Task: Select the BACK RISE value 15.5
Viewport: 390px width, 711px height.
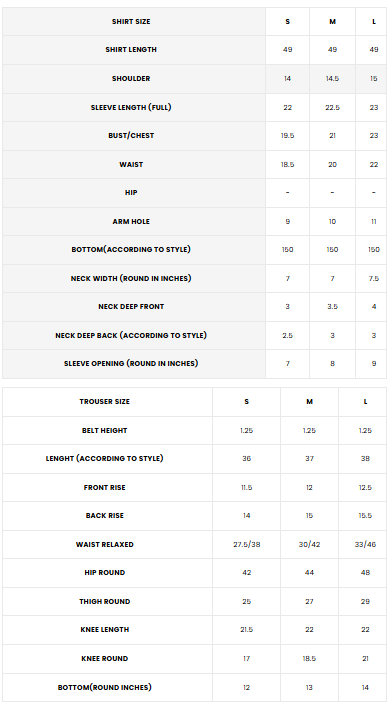Action: point(366,516)
